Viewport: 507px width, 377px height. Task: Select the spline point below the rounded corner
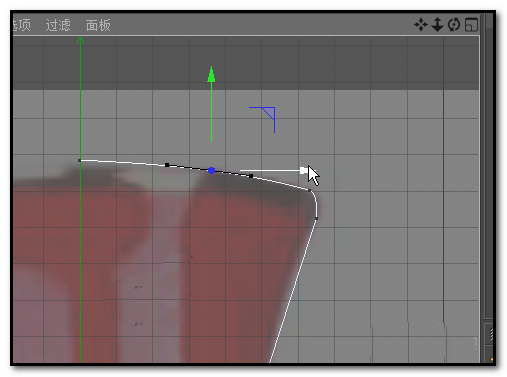316,219
